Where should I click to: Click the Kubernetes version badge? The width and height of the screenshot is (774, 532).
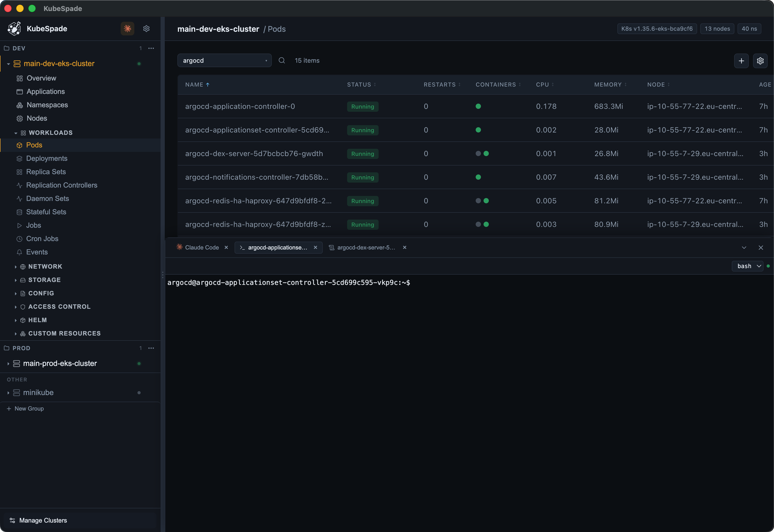(657, 29)
